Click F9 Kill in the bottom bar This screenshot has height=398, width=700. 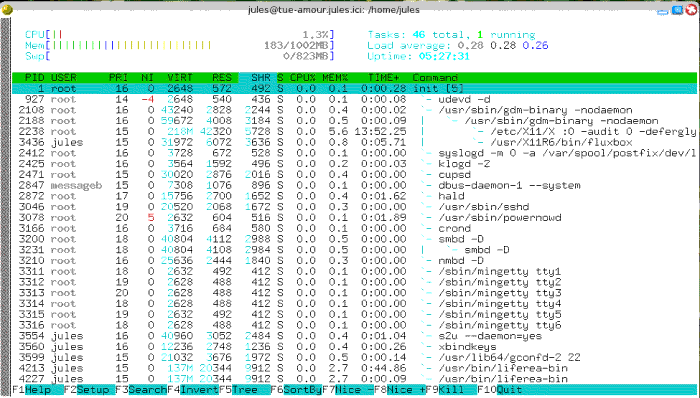451,390
